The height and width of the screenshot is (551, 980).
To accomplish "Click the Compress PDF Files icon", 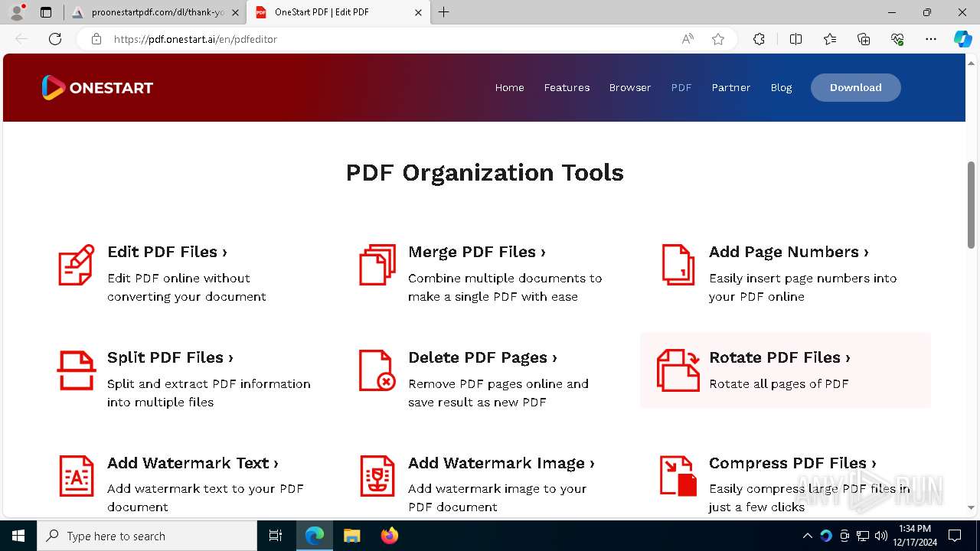I will [678, 475].
